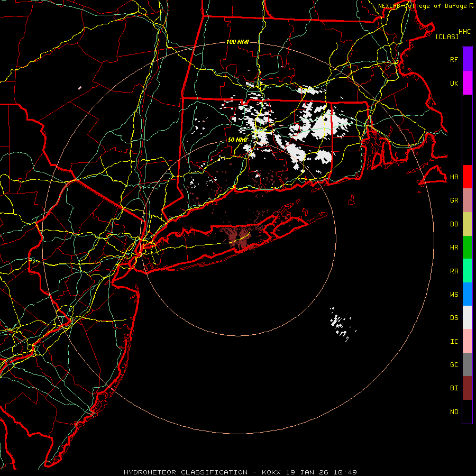Click the BI brown legend swatch
Viewport: 476px width, 476px height.
[x=467, y=388]
